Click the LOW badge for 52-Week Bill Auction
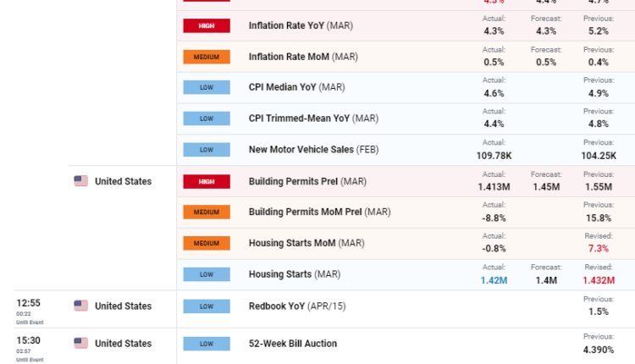Screen dimensions: 635x364 pos(207,344)
